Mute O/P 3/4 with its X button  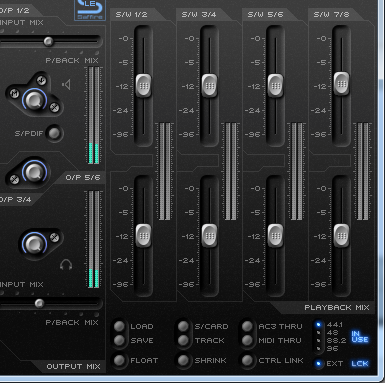point(14,179)
